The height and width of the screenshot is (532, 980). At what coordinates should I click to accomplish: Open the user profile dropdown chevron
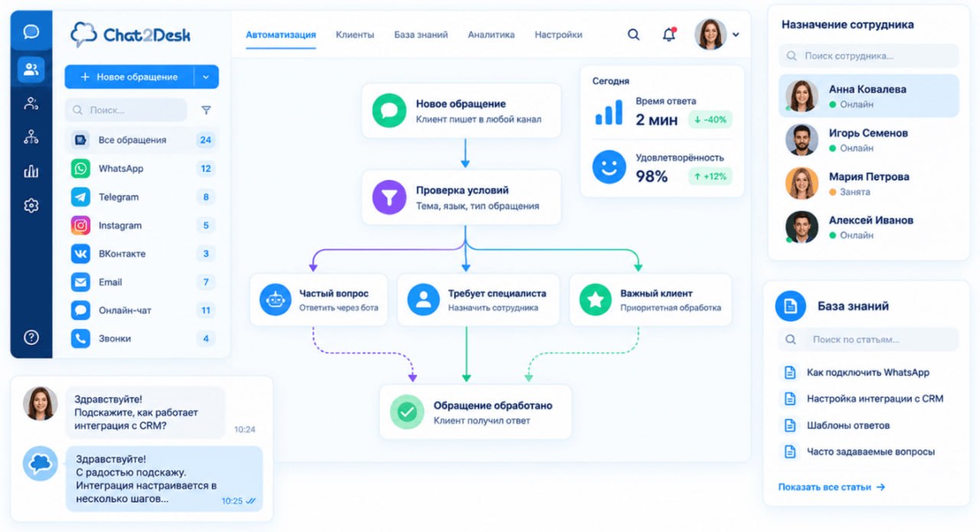point(736,34)
